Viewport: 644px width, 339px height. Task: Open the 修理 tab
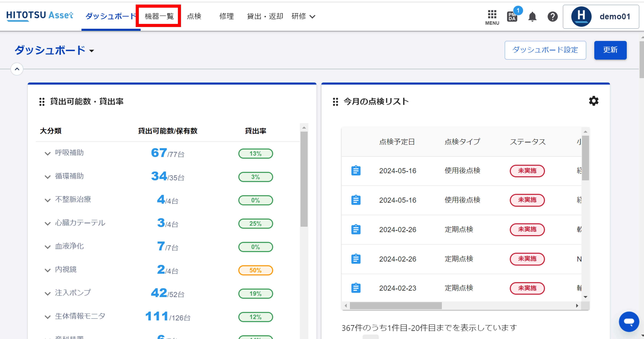tap(227, 16)
